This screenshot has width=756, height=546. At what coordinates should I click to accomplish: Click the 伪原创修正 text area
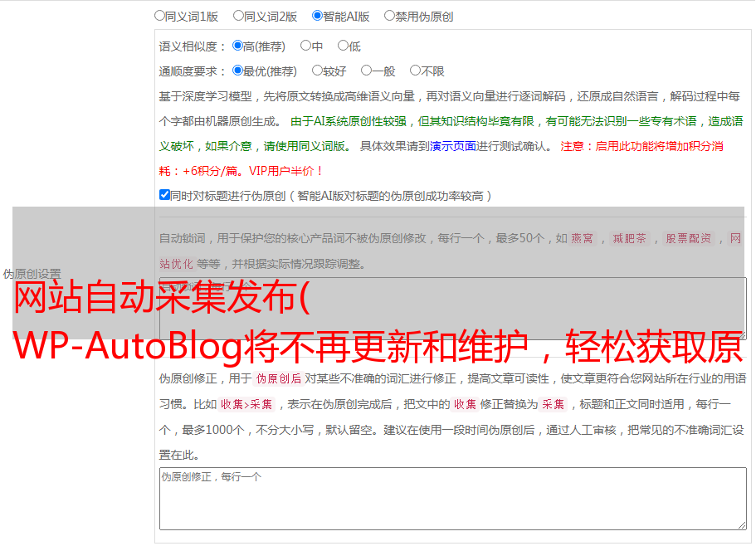tap(453, 499)
